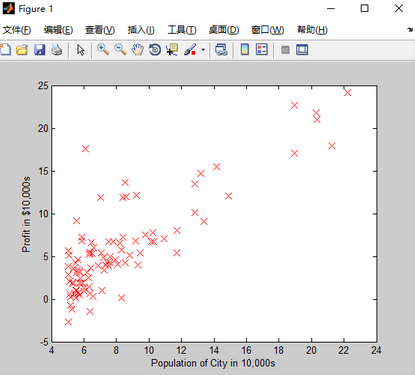Create a new figure
Viewport: 415px width, 375px height.
coord(5,50)
